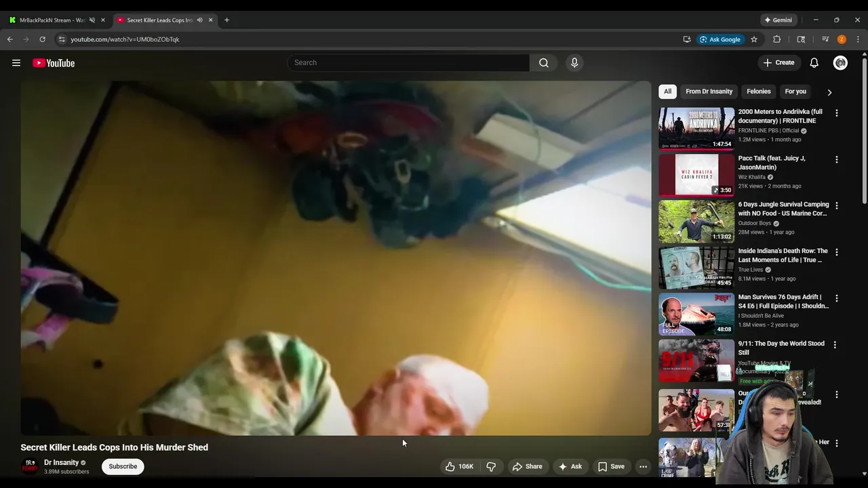
Task: Select the For you filter chip
Action: pyautogui.click(x=795, y=91)
